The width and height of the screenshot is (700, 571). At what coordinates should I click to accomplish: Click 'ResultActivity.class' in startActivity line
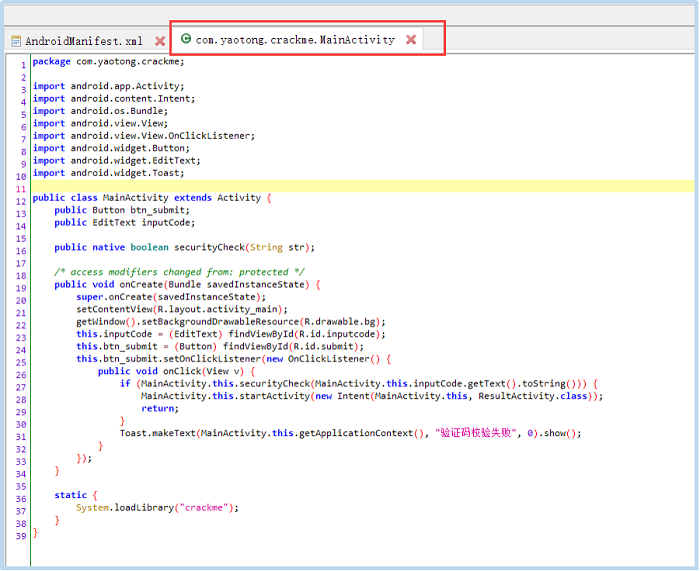(x=533, y=396)
